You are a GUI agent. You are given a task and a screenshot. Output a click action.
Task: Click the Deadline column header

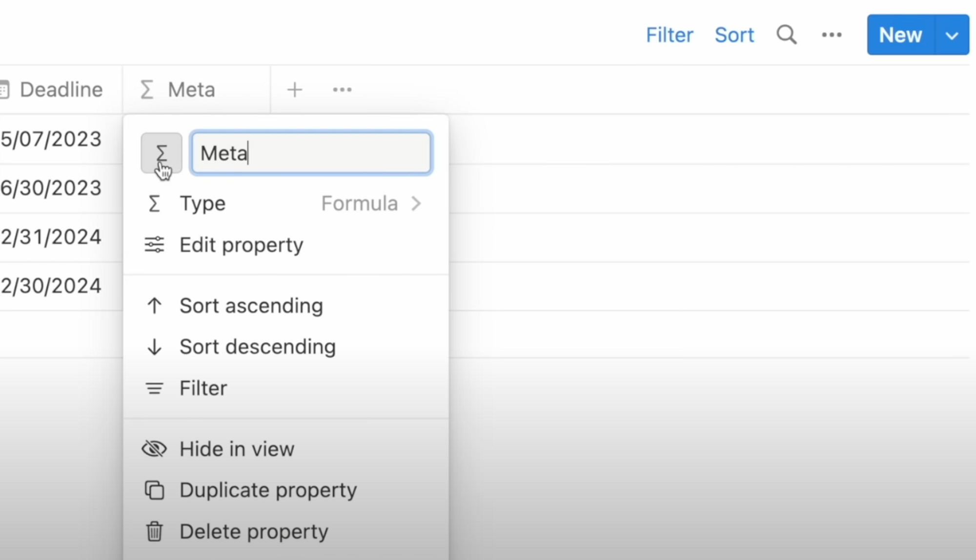click(x=61, y=90)
